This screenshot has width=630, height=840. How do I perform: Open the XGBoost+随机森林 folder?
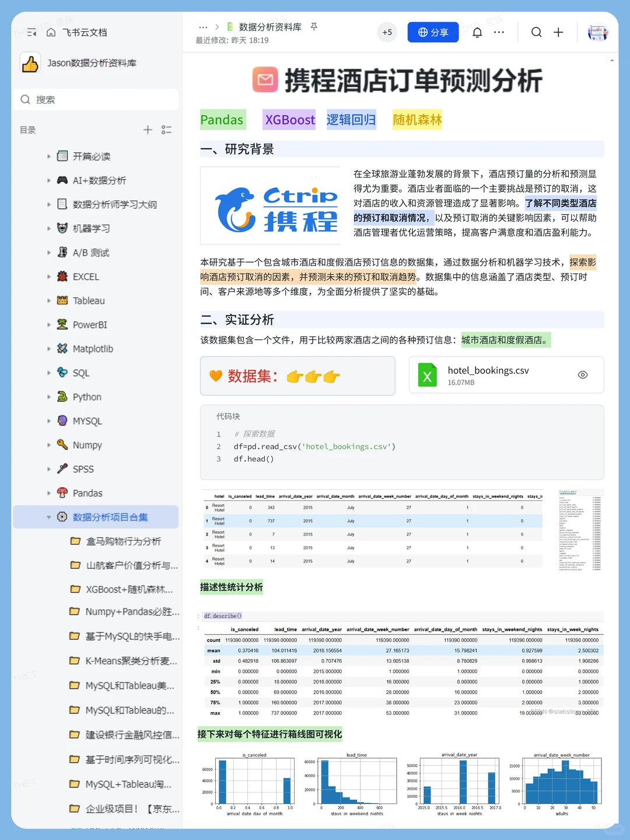(121, 589)
